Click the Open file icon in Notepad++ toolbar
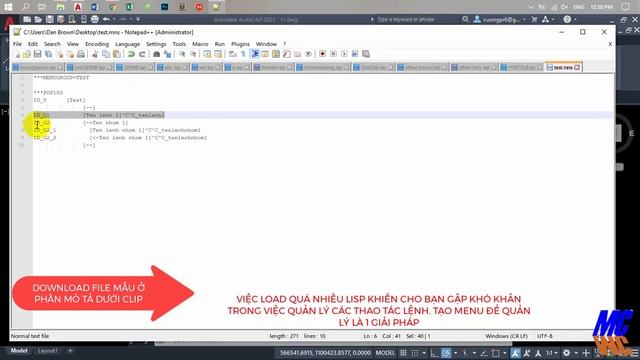Viewport: 640px width, 360px height. 27,54
